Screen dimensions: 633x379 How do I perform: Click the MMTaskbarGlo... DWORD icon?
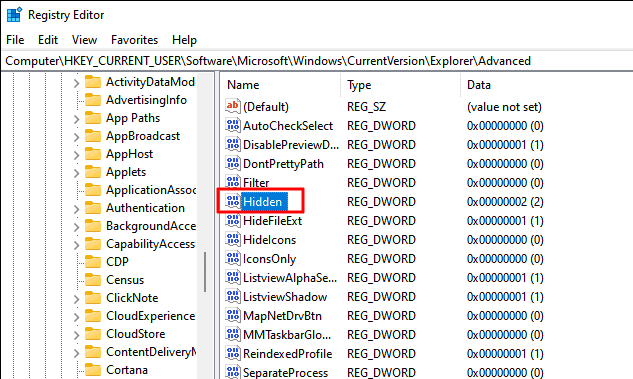click(233, 334)
